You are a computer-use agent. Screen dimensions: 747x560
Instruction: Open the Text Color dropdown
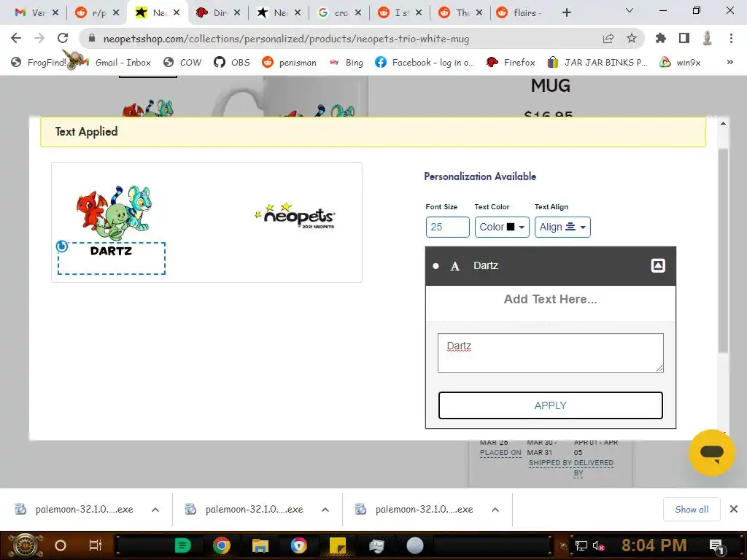tap(502, 227)
